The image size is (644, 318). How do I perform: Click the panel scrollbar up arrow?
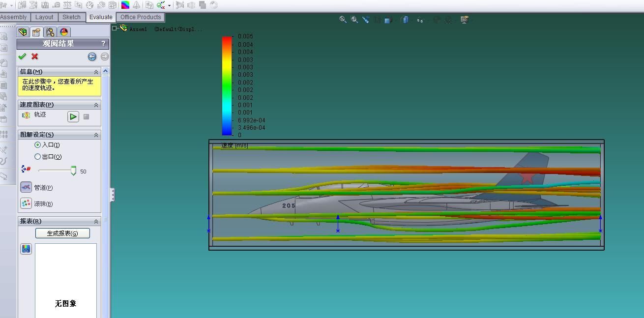click(x=105, y=71)
